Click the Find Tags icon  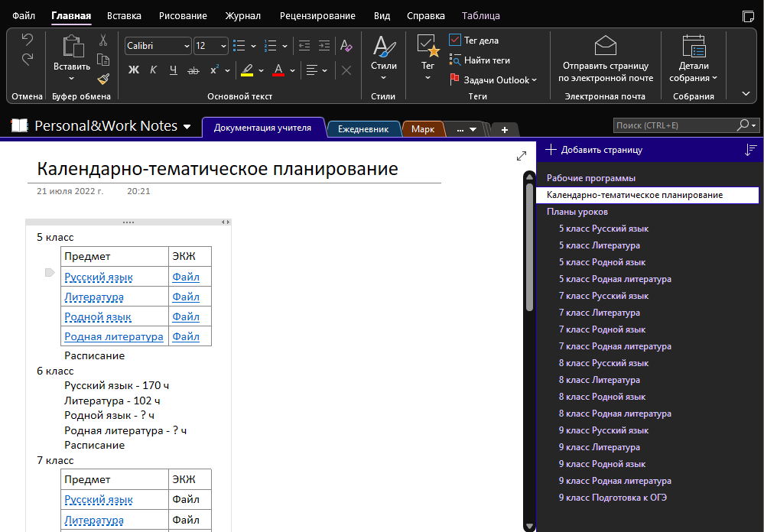tap(454, 60)
